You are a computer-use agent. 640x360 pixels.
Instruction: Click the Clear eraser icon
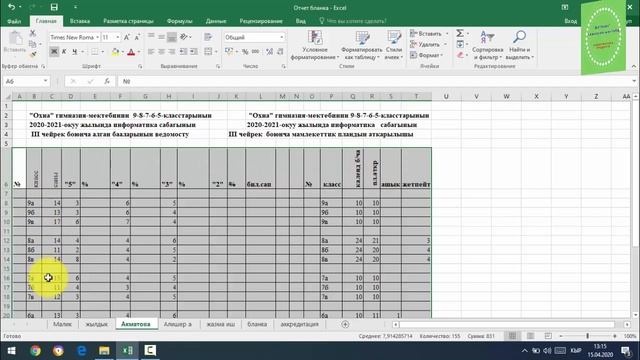[x=460, y=55]
